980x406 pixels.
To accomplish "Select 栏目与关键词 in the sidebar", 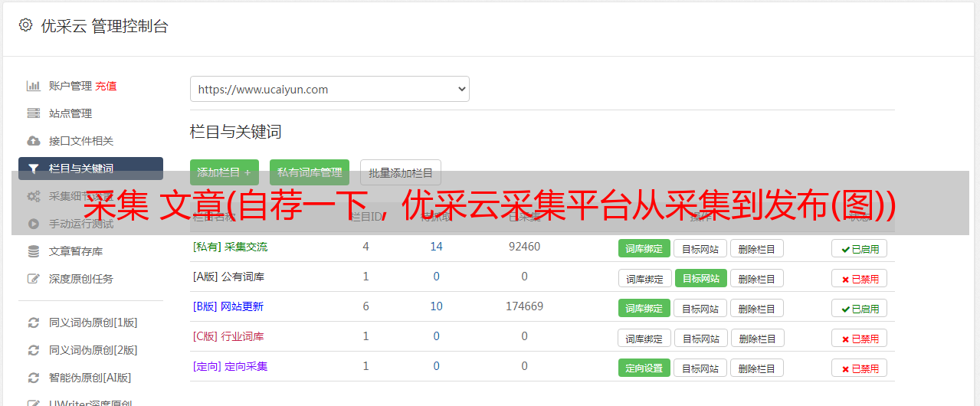I will [90, 169].
